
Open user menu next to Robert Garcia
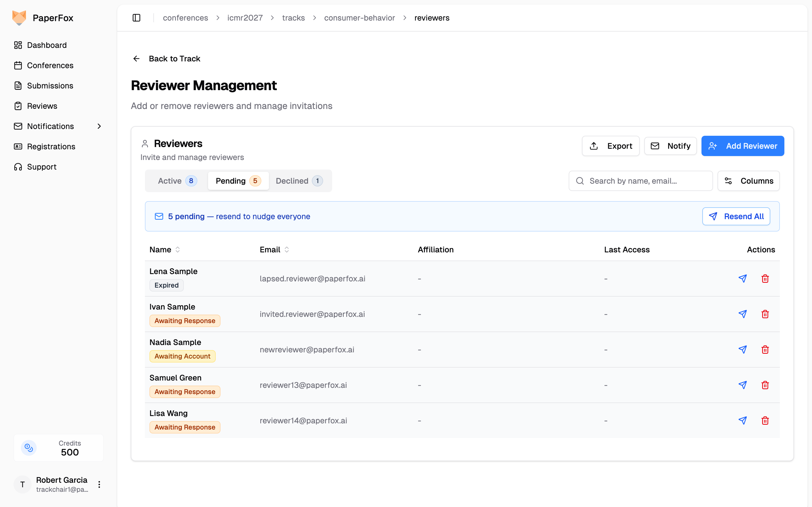[x=99, y=484]
